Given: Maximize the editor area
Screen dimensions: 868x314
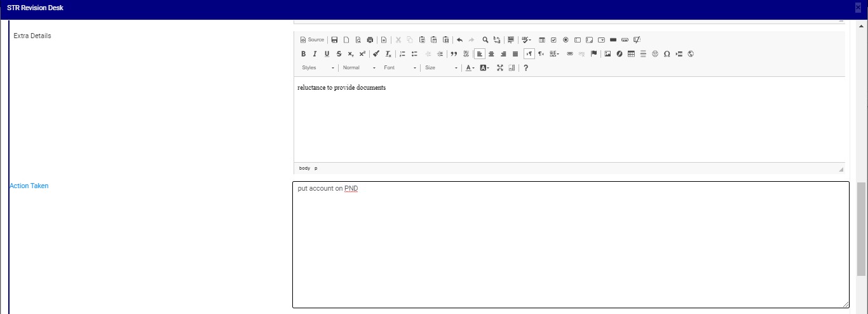Looking at the screenshot, I should pos(500,68).
